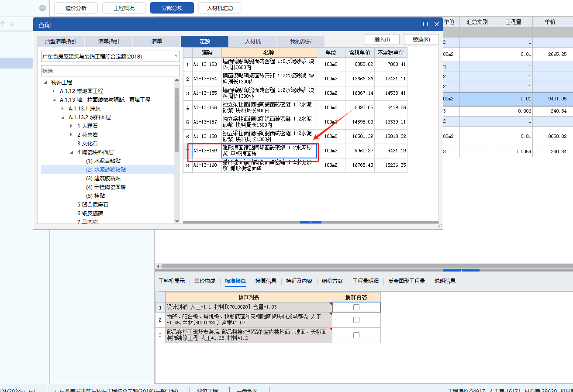Select the 人材机 tab in query dialog
Image resolution: width=573 pixels, height=392 pixels.
tap(252, 41)
